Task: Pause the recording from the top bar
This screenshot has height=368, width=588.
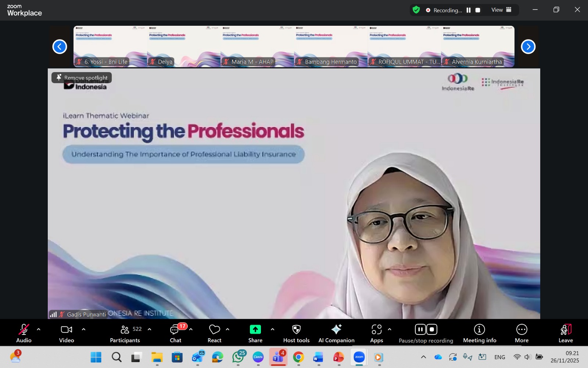Action: (x=469, y=10)
